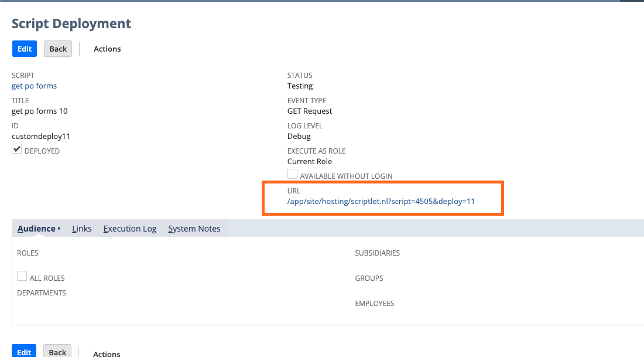Open the Actions menu at the top
The image size is (644, 357).
[x=107, y=49]
